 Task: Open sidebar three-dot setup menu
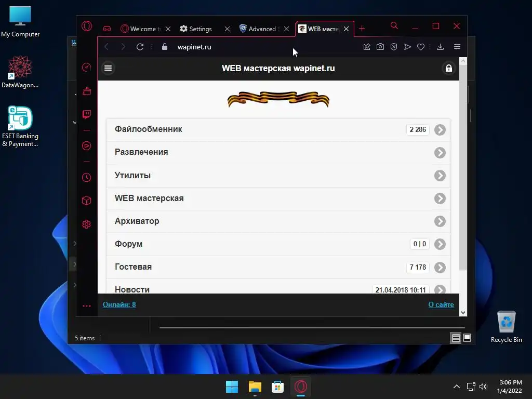[87, 306]
